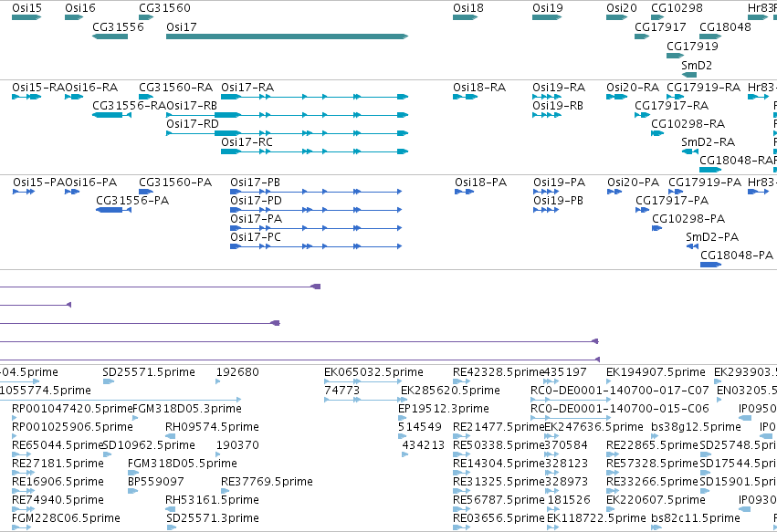
Task: Click the bs38g12.5prime EST label
Action: (696, 427)
